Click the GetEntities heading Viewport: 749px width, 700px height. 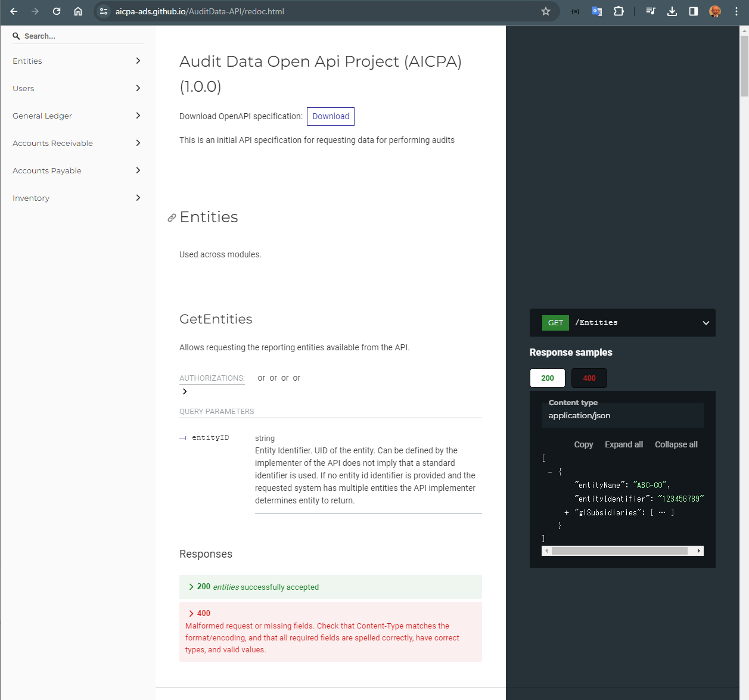(216, 319)
